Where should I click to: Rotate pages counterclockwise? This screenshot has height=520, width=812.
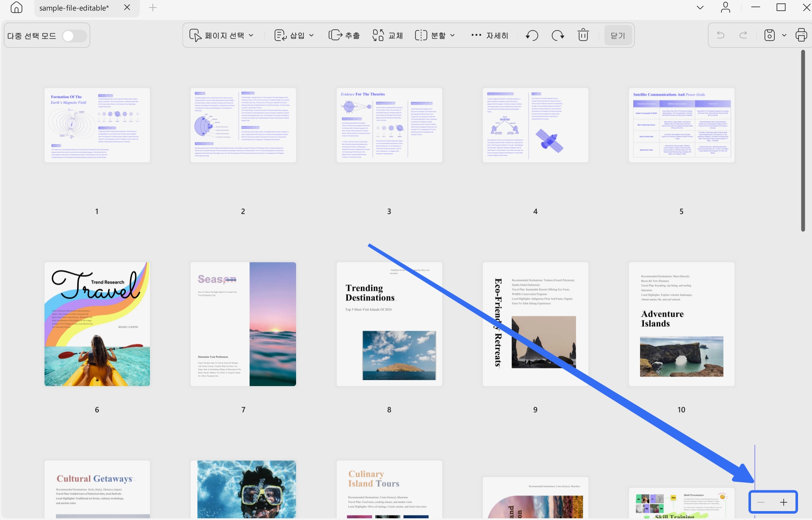(532, 36)
